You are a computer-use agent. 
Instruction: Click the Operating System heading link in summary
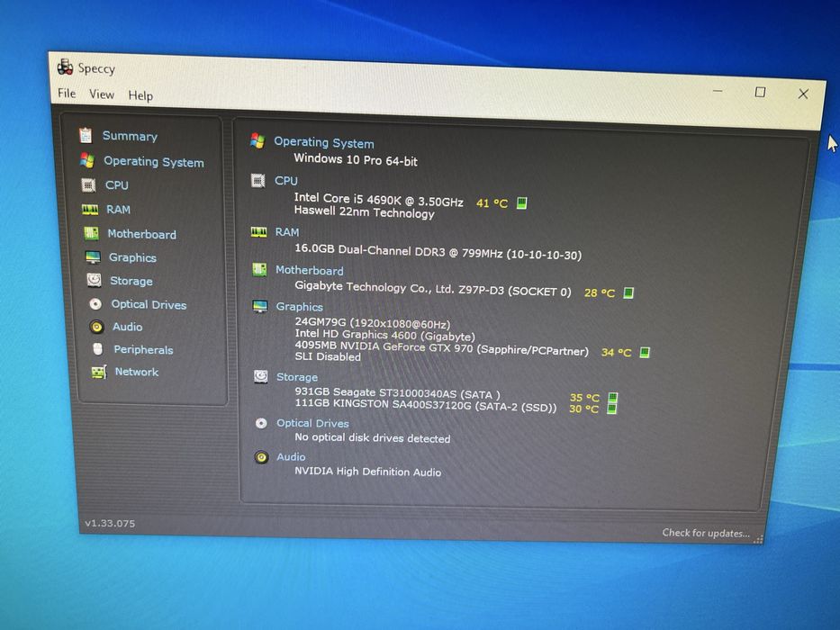(x=324, y=142)
